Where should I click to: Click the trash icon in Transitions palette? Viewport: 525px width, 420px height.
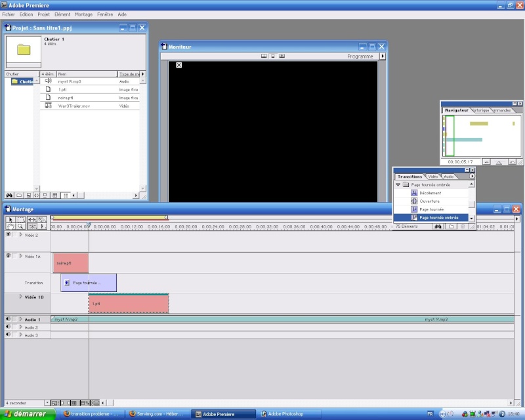[x=463, y=227]
